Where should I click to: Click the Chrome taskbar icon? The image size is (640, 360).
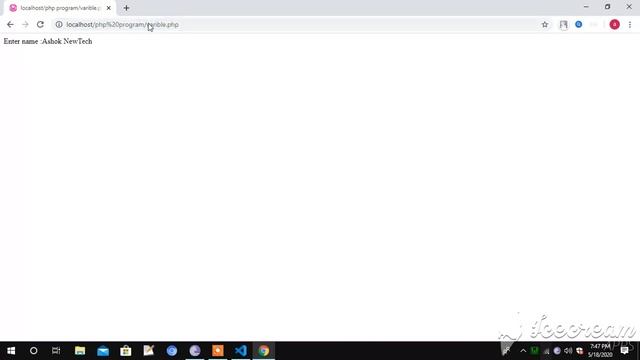264,351
